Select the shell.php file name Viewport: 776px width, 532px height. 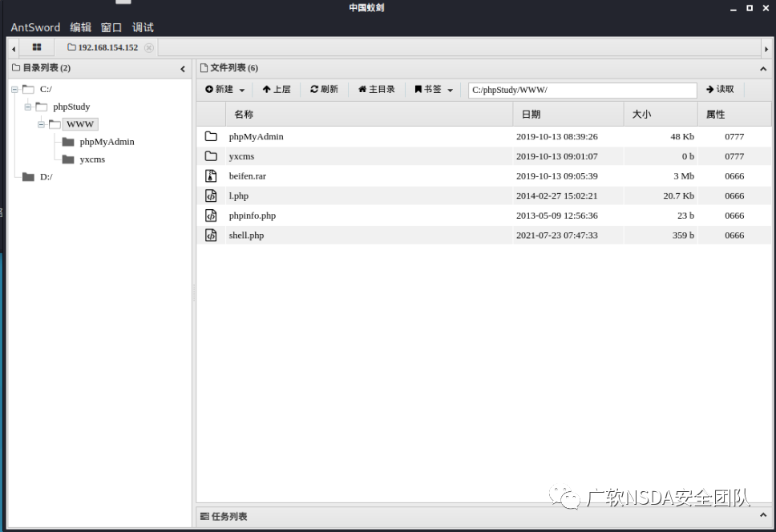[x=246, y=236]
